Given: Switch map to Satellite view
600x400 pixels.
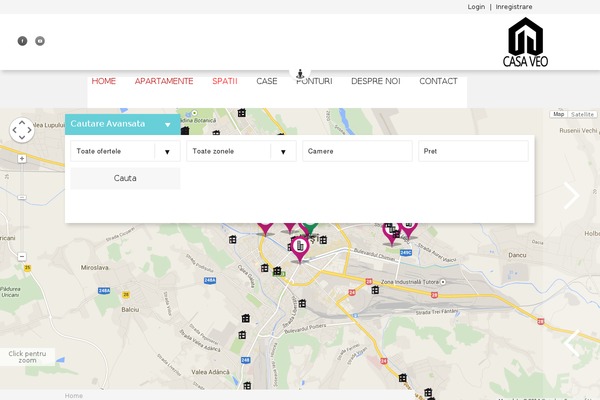Looking at the screenshot, I should coord(582,114).
